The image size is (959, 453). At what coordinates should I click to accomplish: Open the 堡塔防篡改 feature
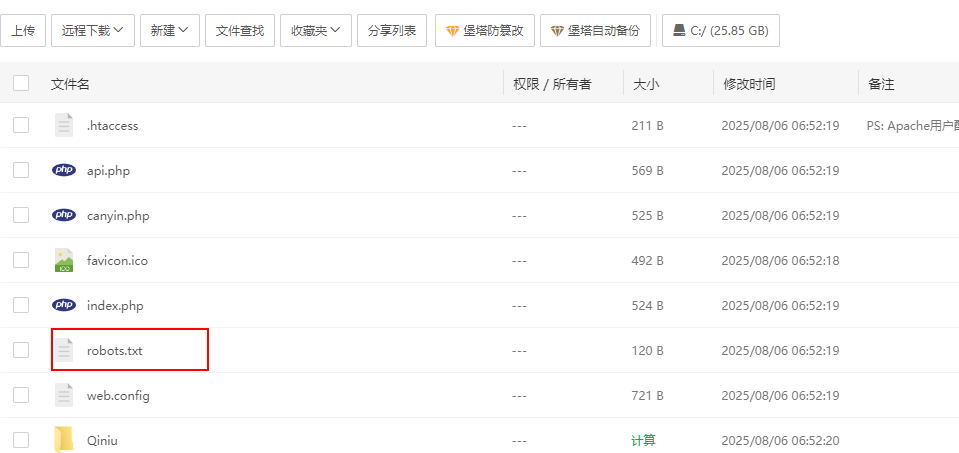tap(484, 30)
